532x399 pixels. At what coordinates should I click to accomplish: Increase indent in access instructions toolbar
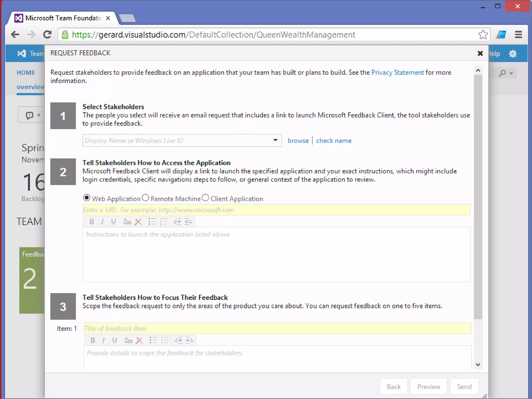tap(188, 222)
